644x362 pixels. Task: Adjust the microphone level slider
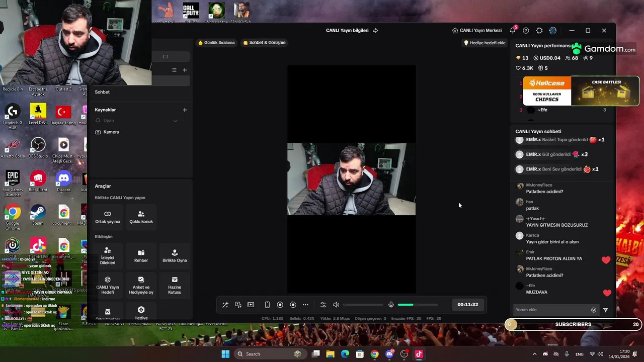418,305
